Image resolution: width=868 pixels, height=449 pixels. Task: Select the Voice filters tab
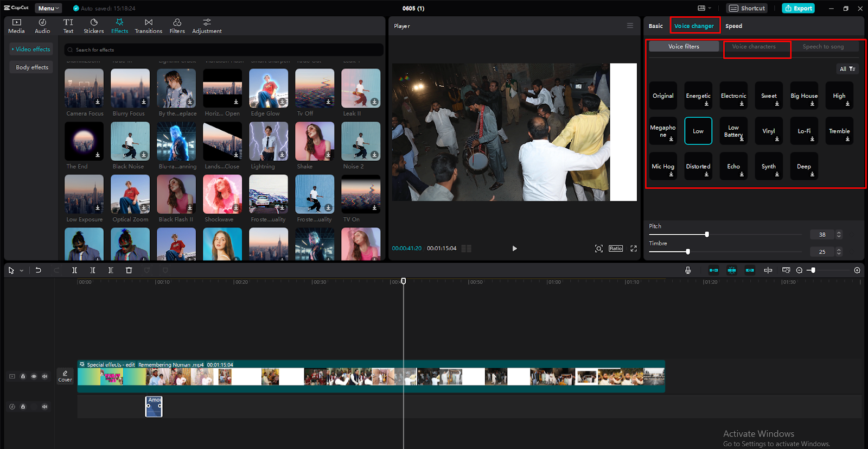[x=684, y=47]
